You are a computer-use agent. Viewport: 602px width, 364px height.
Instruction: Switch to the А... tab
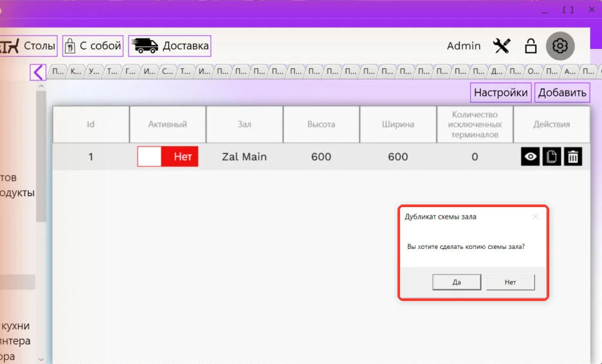(x=570, y=71)
